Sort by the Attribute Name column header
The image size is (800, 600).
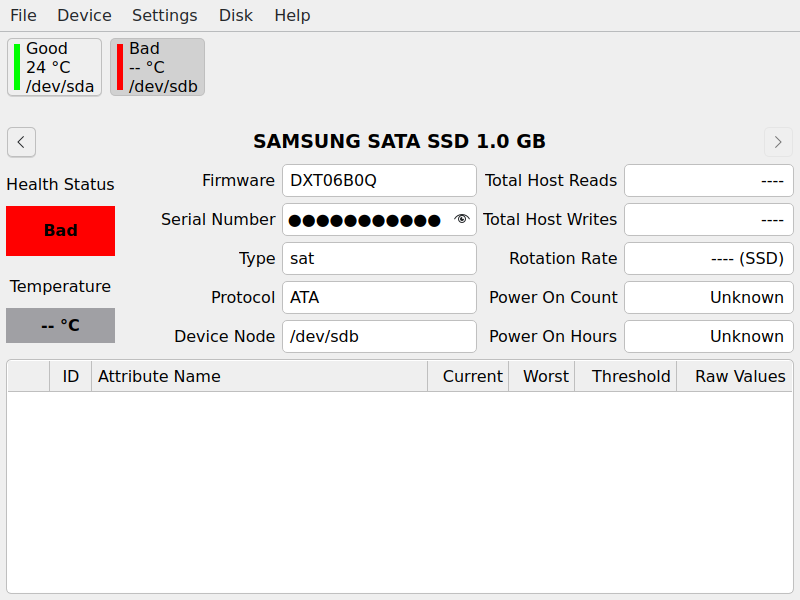[259, 377]
